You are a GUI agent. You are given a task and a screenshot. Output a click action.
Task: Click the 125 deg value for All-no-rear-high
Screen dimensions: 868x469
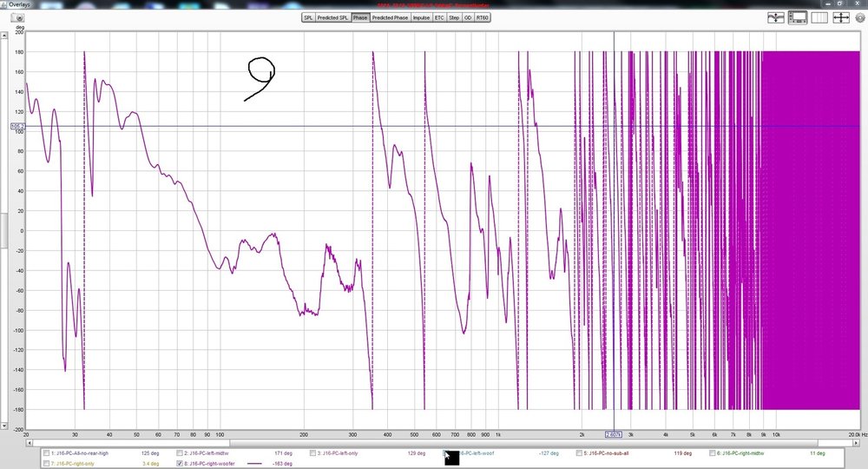(x=150, y=453)
